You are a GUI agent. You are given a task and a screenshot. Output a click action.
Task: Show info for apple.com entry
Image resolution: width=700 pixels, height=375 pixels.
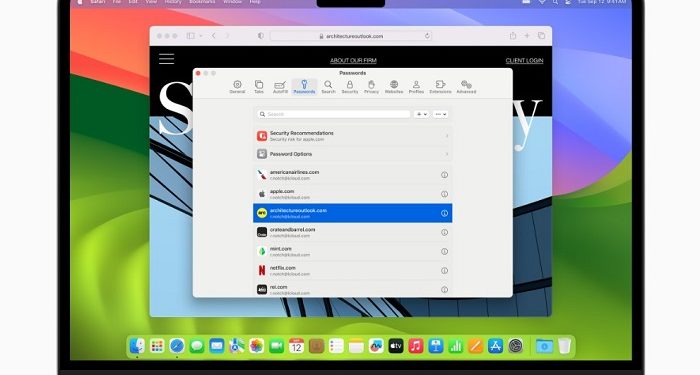coord(444,194)
